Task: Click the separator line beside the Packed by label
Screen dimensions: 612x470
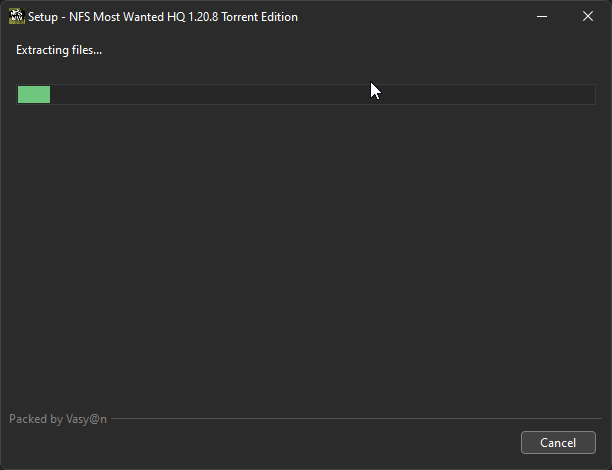Action: tap(356, 418)
